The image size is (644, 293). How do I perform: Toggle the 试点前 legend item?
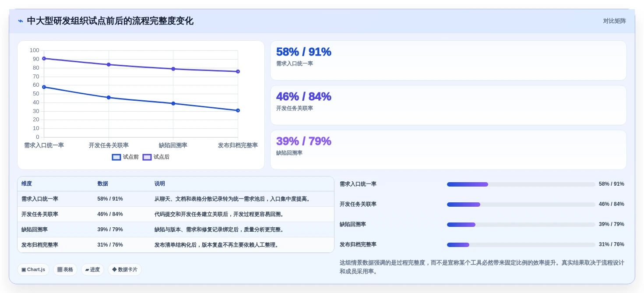click(x=126, y=157)
